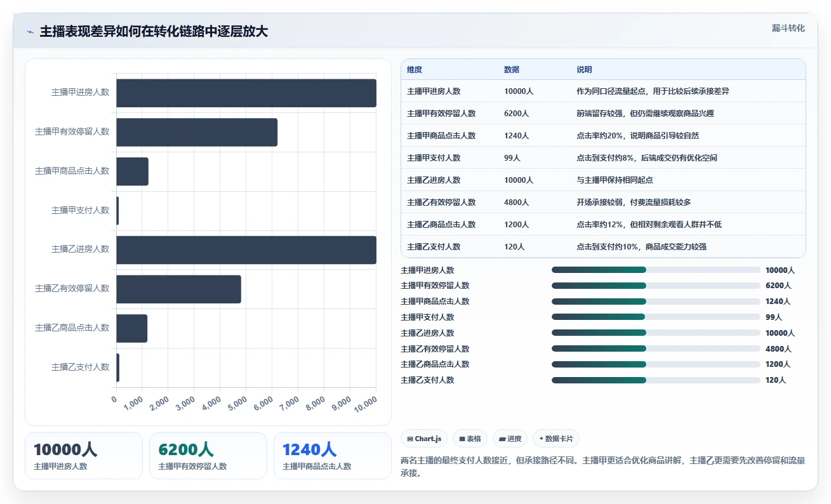Screen dimensions: 831x504
Task: Click the 4800人 value in the table
Action: pyautogui.click(x=516, y=202)
